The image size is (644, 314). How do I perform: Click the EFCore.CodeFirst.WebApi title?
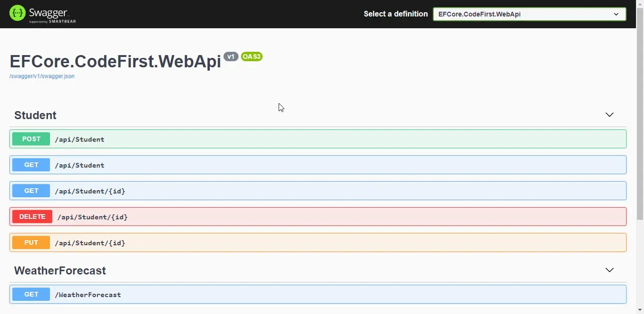point(115,61)
